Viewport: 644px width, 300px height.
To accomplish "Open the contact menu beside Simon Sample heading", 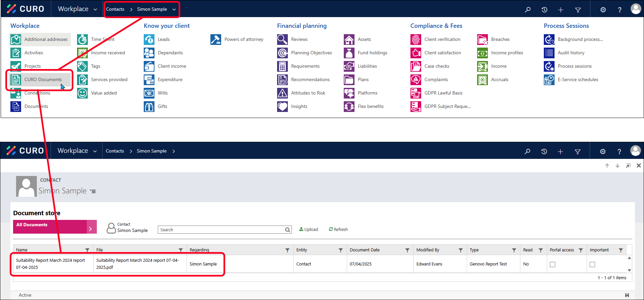I will click(93, 191).
